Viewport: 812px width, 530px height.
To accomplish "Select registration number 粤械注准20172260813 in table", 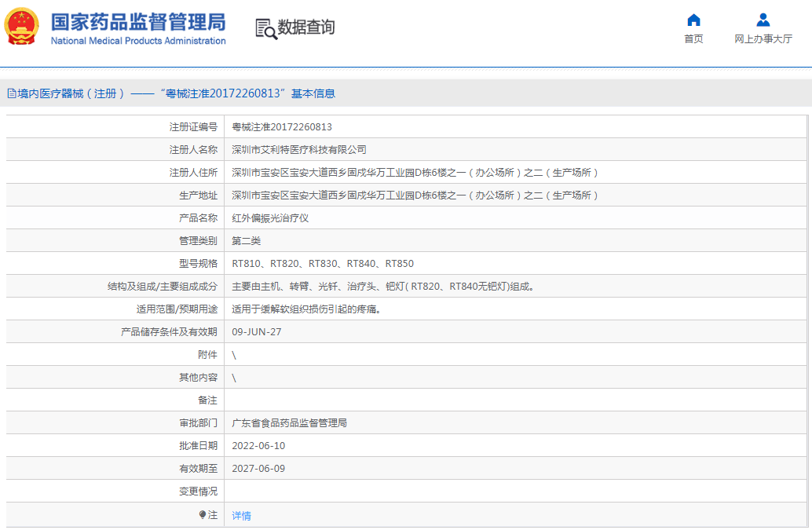I will [x=282, y=126].
